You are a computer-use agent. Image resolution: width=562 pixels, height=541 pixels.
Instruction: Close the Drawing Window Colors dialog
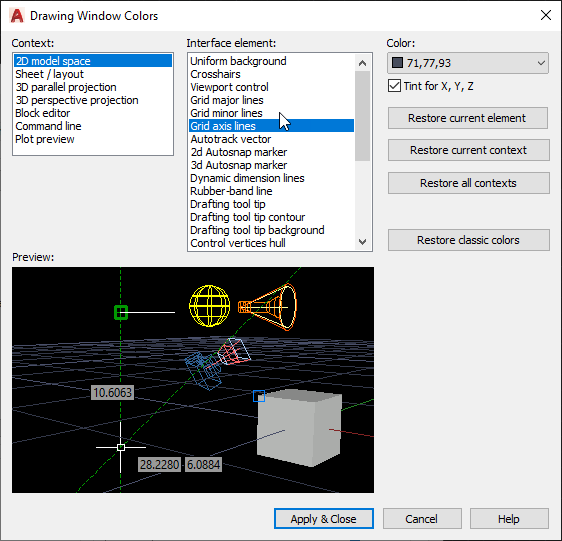(x=546, y=15)
